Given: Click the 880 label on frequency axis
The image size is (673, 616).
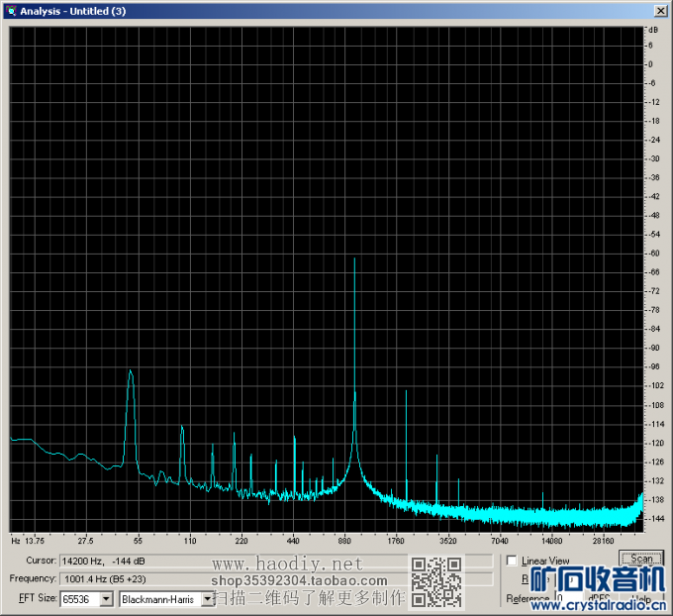Looking at the screenshot, I should point(344,541).
